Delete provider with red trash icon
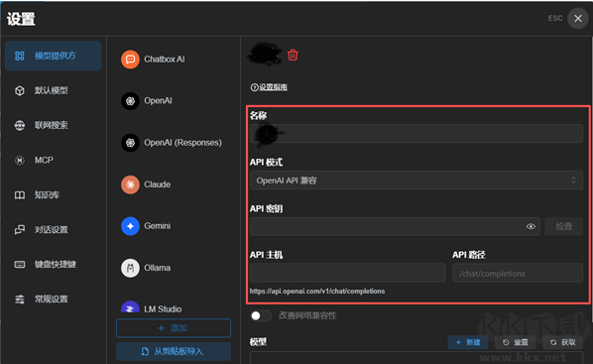593x364 pixels. (x=293, y=56)
